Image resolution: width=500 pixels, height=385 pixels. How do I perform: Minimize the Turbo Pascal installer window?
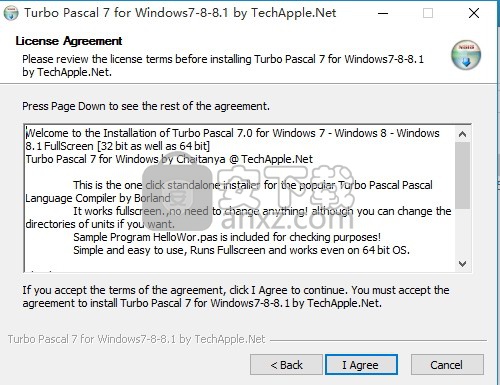pos(383,13)
